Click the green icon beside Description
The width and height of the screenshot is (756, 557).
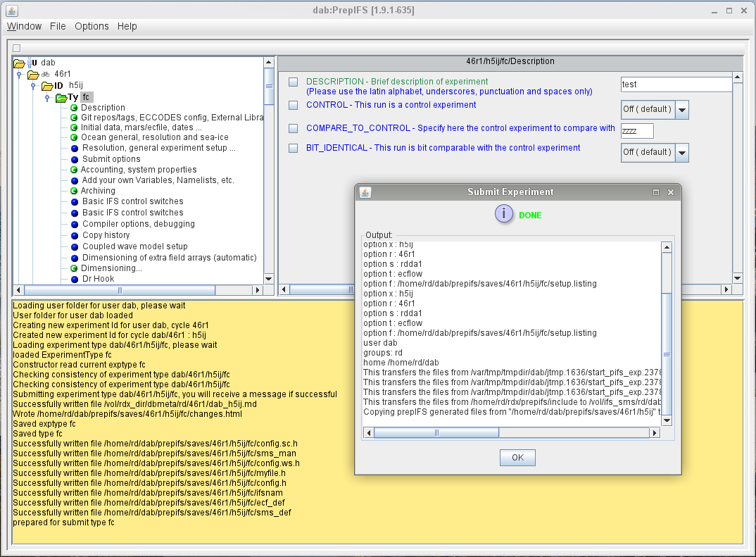pyautogui.click(x=74, y=108)
